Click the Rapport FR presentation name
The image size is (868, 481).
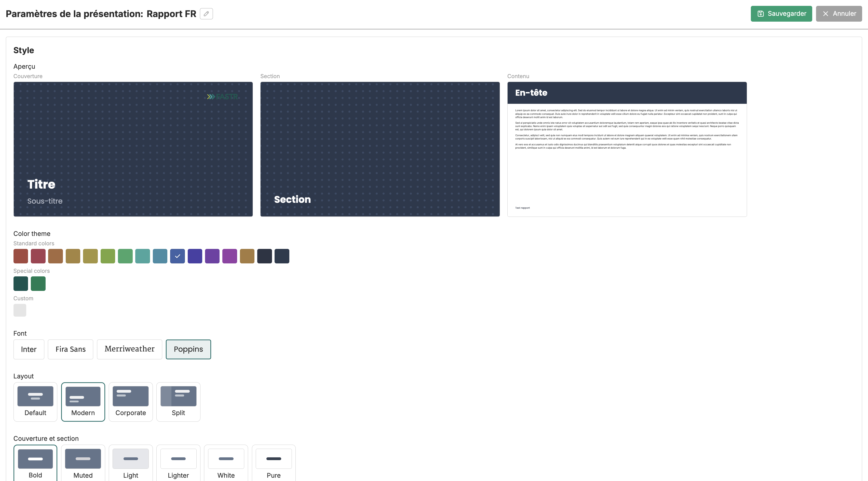coord(171,14)
